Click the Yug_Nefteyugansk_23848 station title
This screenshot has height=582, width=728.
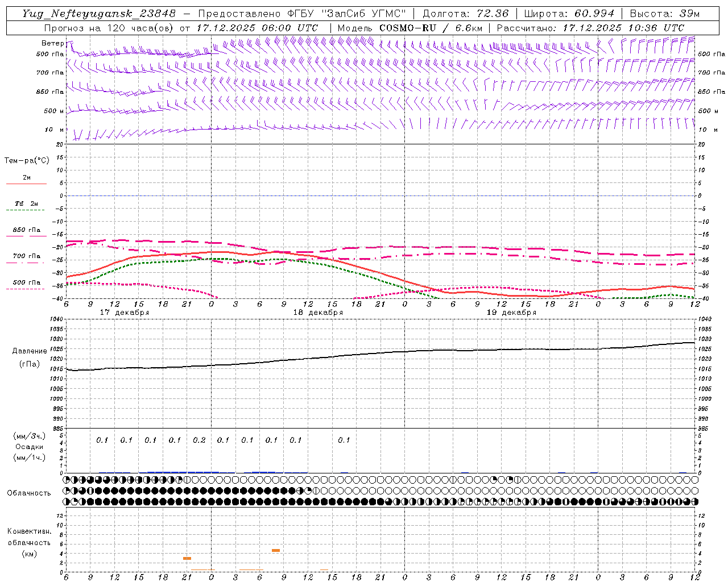99,14
